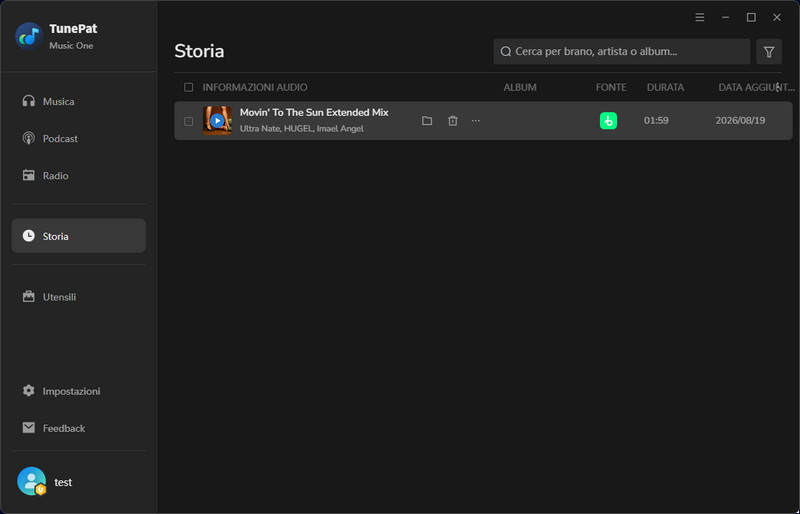The height and width of the screenshot is (514, 800).
Task: Select the Storia sidebar item
Action: [x=79, y=236]
